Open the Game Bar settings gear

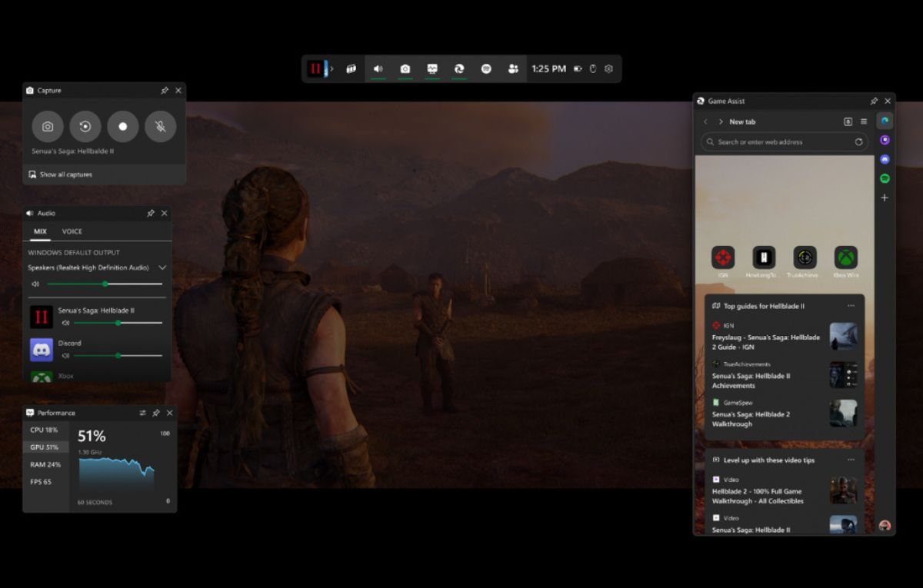coord(608,69)
